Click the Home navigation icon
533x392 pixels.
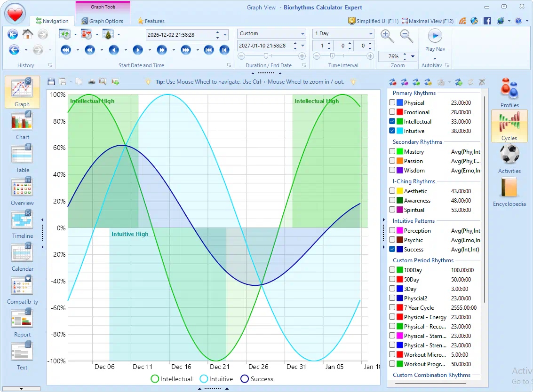tap(28, 34)
